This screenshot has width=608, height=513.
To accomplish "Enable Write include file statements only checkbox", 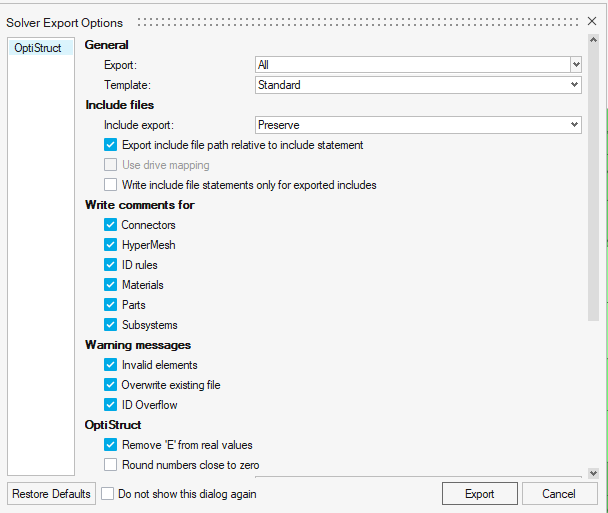I will [x=111, y=185].
